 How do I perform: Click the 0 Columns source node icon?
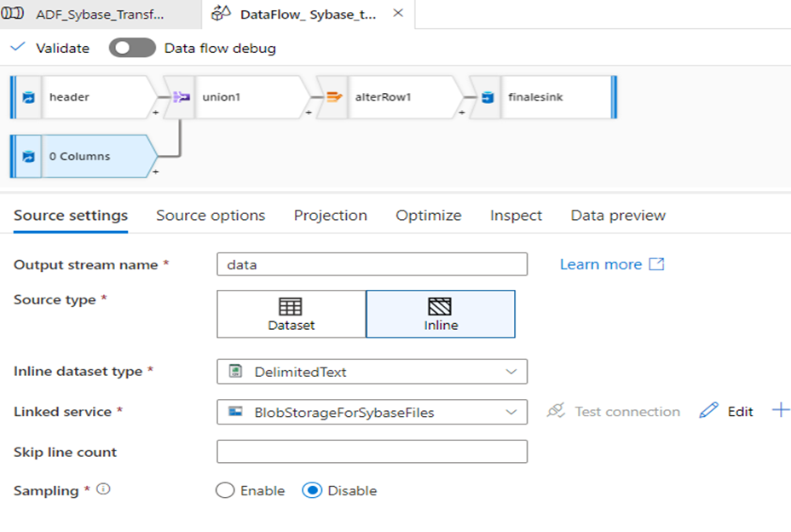[x=28, y=157]
